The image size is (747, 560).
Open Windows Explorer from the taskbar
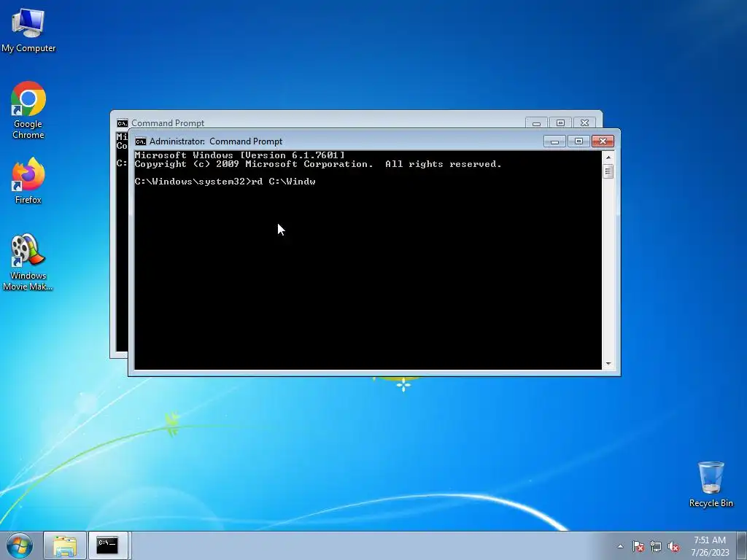click(x=65, y=545)
